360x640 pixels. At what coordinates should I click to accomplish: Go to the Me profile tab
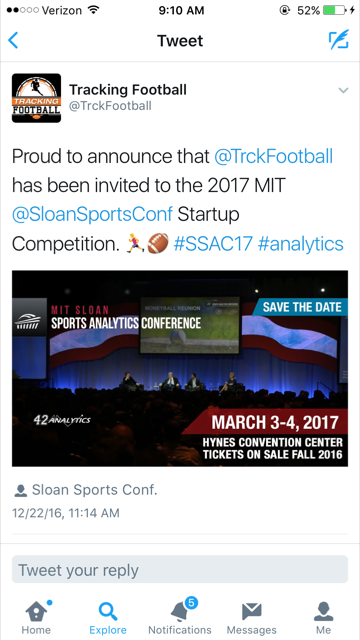point(323,616)
